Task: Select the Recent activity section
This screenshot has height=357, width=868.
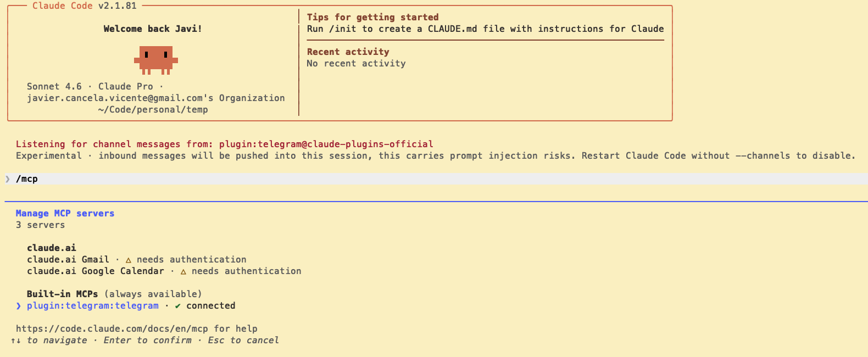Action: (348, 51)
